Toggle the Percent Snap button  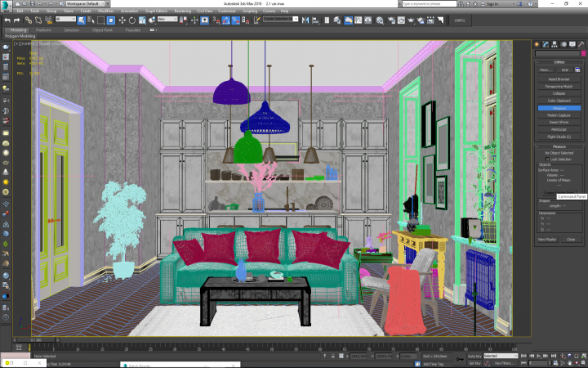pyautogui.click(x=235, y=20)
